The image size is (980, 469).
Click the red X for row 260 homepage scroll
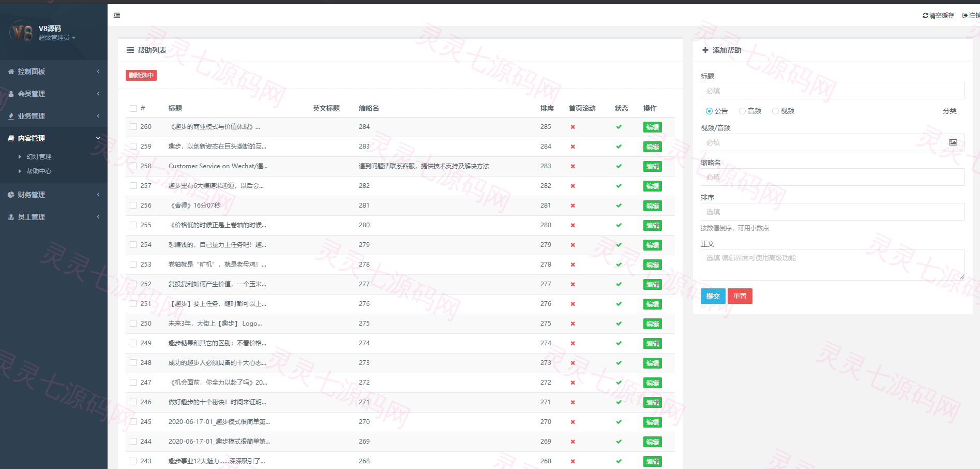pos(572,127)
